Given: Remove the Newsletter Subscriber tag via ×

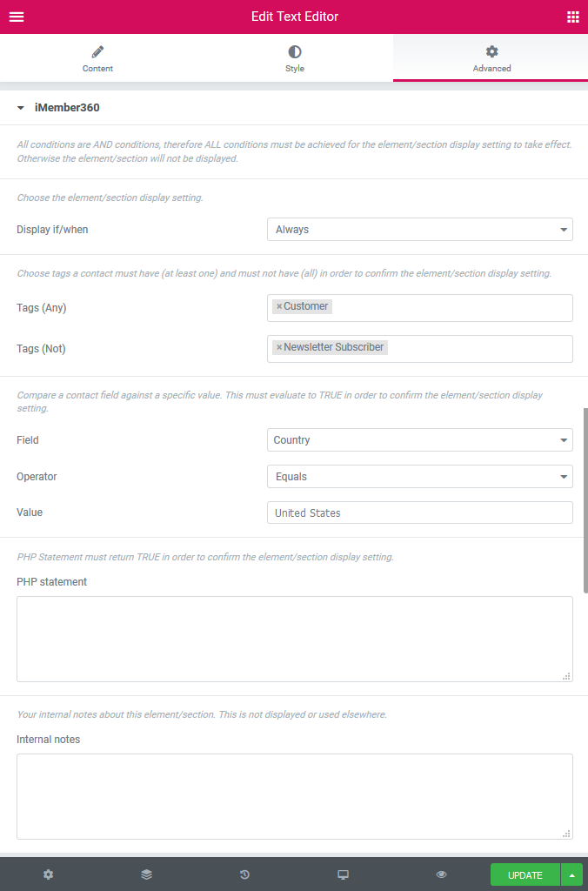Looking at the screenshot, I should (280, 346).
